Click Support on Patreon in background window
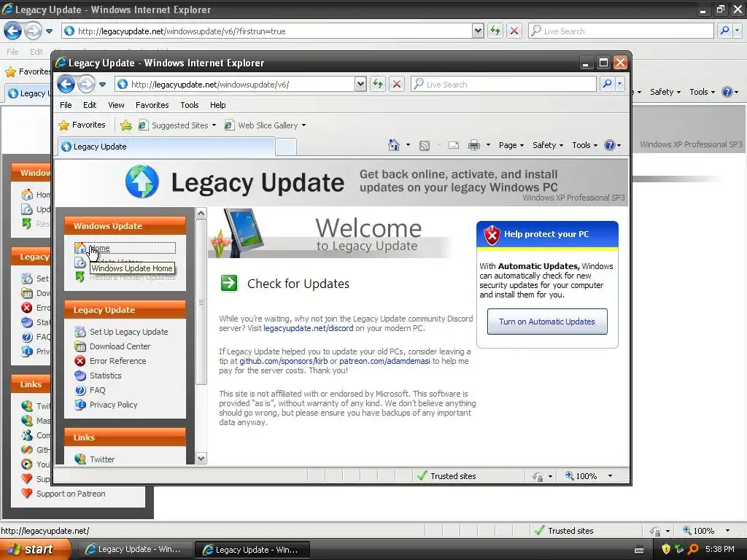 [x=71, y=494]
